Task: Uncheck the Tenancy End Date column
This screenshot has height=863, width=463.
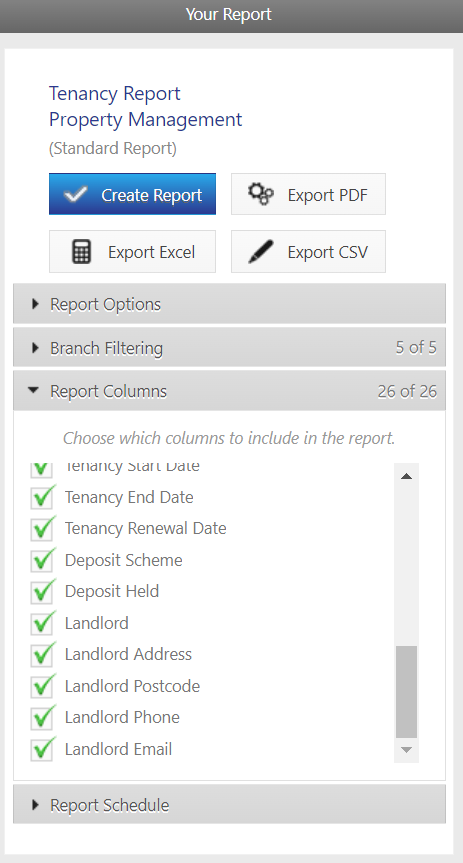Action: (x=42, y=497)
